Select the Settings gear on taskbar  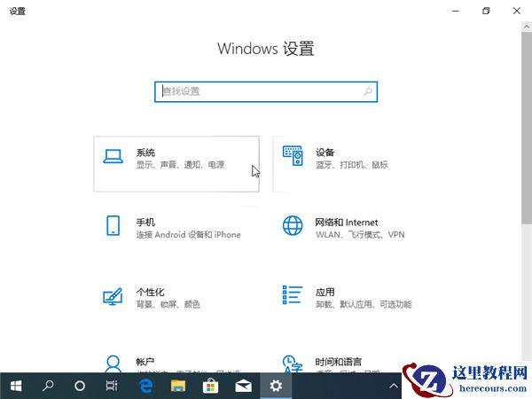(x=276, y=386)
